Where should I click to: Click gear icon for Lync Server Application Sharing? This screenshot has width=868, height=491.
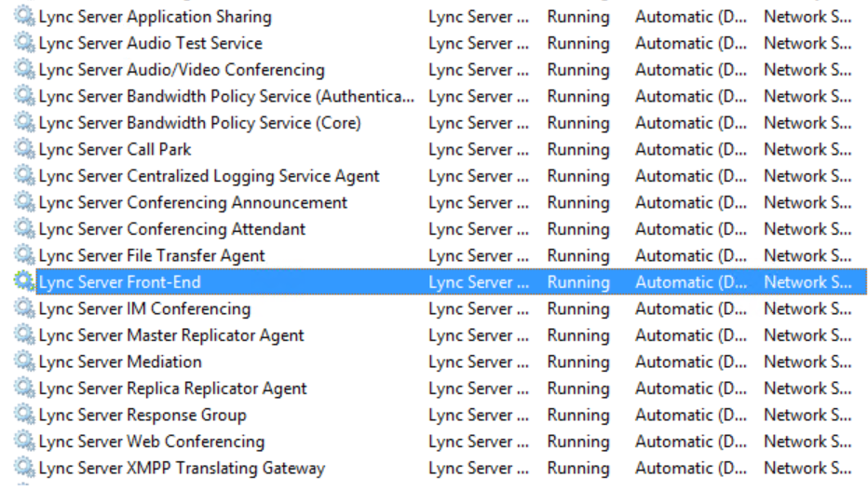coord(24,16)
